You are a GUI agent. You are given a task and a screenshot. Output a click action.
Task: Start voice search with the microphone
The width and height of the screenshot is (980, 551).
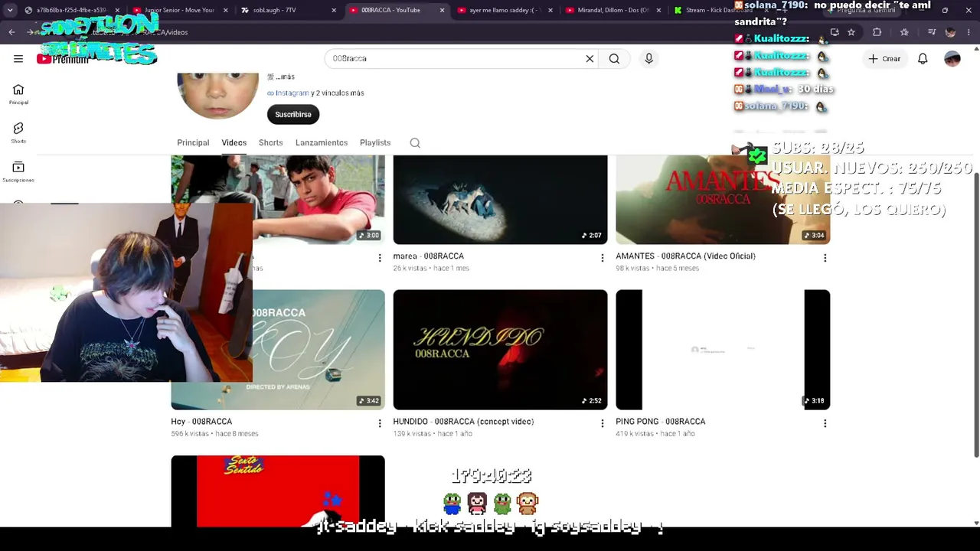click(648, 59)
